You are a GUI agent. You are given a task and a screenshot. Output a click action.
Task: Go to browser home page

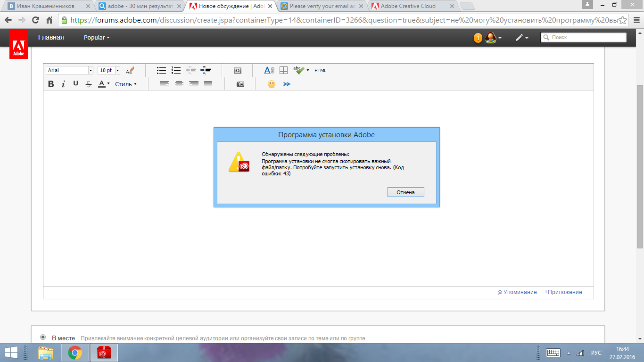pos(49,20)
